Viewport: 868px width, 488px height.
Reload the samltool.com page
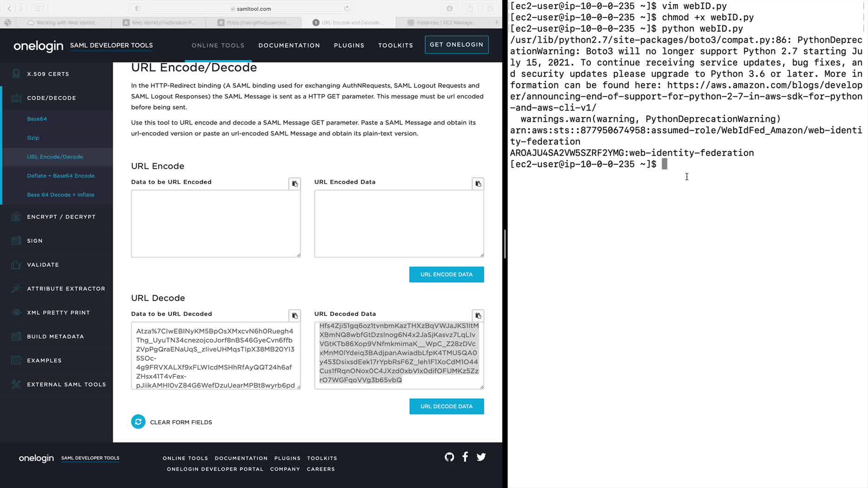347,8
